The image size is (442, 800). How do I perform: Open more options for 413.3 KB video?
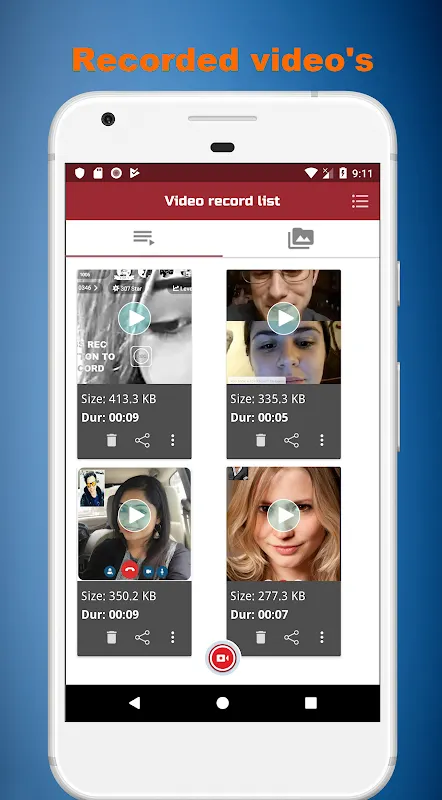point(173,440)
